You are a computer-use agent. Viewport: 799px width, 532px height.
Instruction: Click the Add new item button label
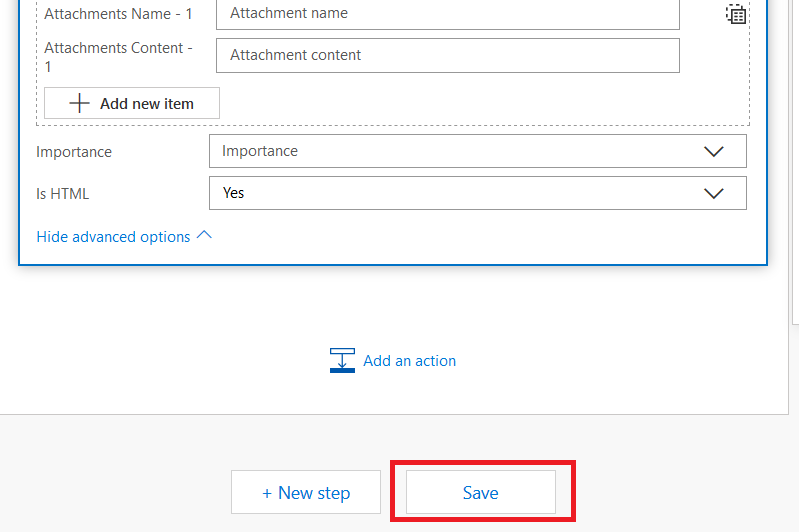pyautogui.click(x=146, y=103)
